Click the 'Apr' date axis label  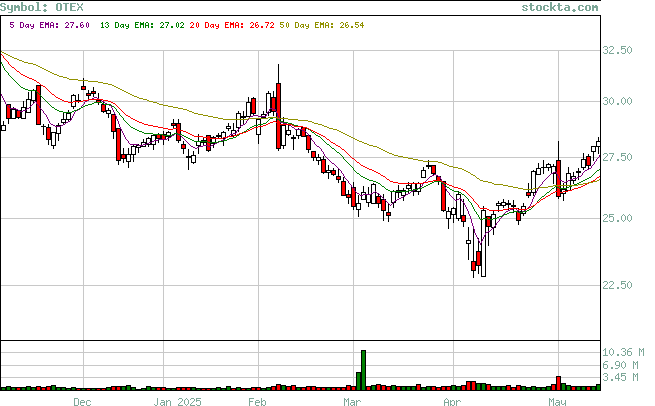(452, 401)
